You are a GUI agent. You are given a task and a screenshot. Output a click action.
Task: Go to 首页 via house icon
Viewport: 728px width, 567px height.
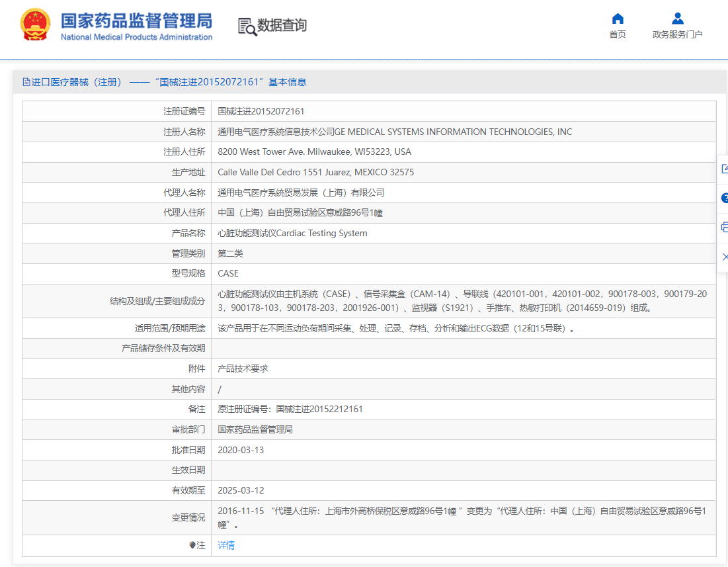pyautogui.click(x=618, y=19)
